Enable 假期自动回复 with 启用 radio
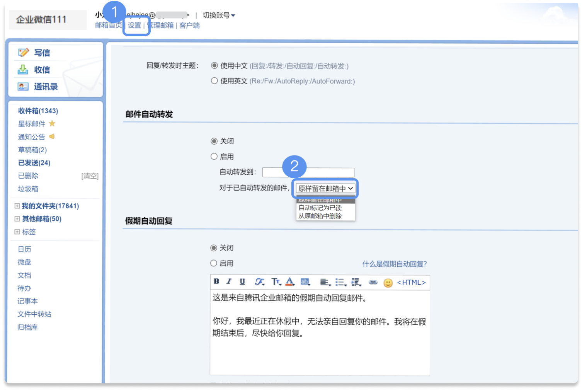The image size is (582, 392). click(214, 263)
